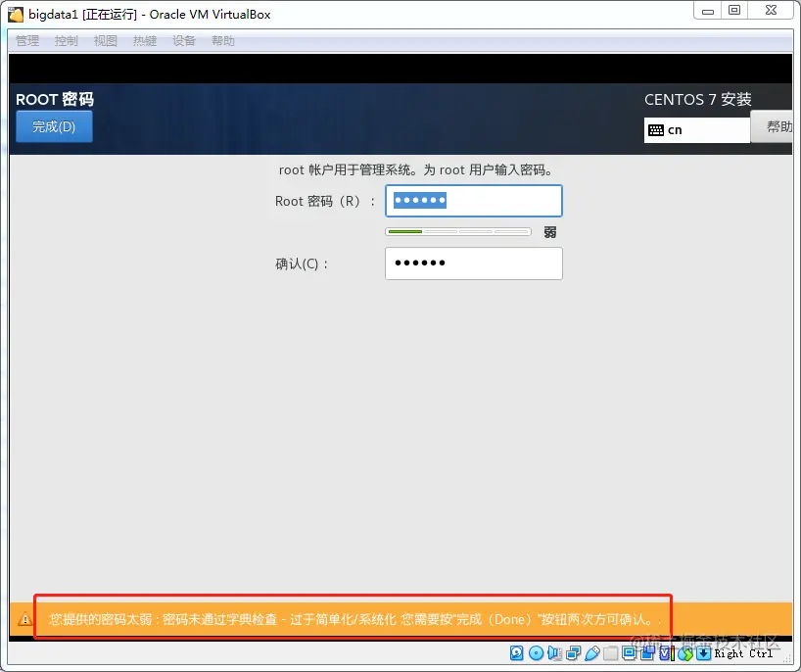This screenshot has width=801, height=672.
Task: Click the Root 密码 input field
Action: (x=474, y=201)
